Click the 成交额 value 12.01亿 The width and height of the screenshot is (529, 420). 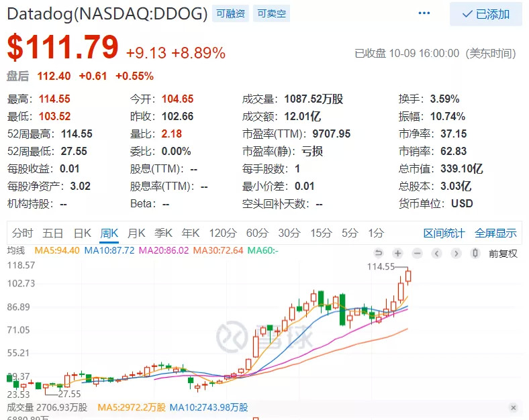(x=302, y=117)
